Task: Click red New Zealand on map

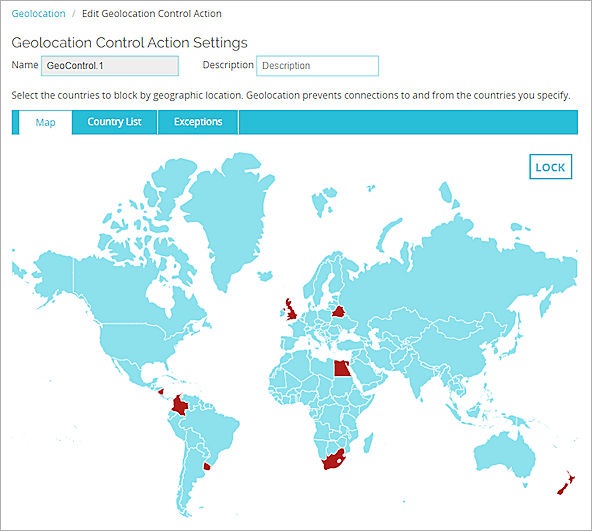Action: point(565,484)
